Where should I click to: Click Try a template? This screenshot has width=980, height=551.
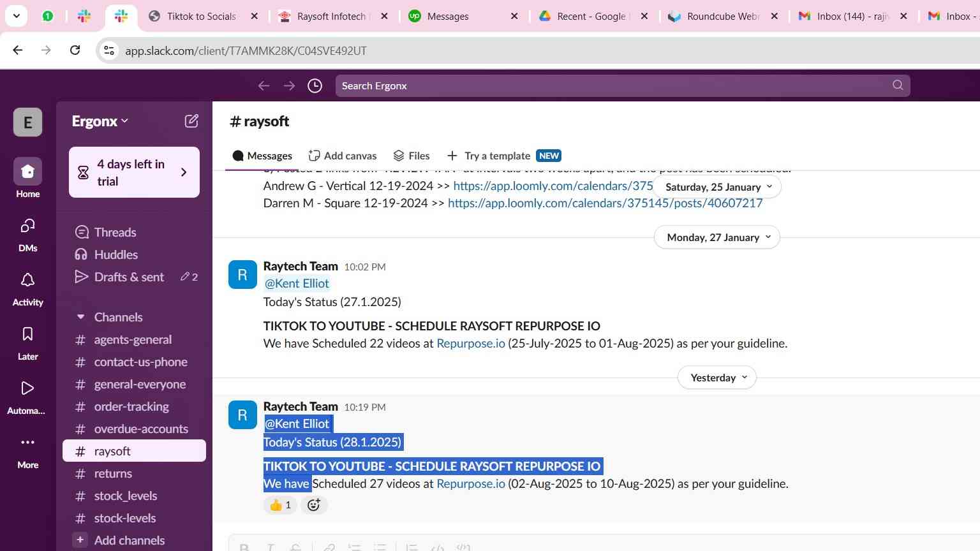(x=504, y=156)
